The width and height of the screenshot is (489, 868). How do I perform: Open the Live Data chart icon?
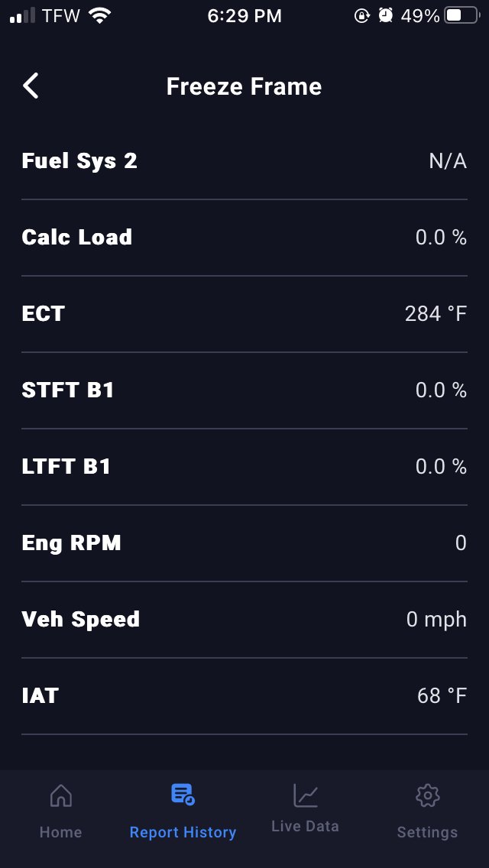(305, 795)
